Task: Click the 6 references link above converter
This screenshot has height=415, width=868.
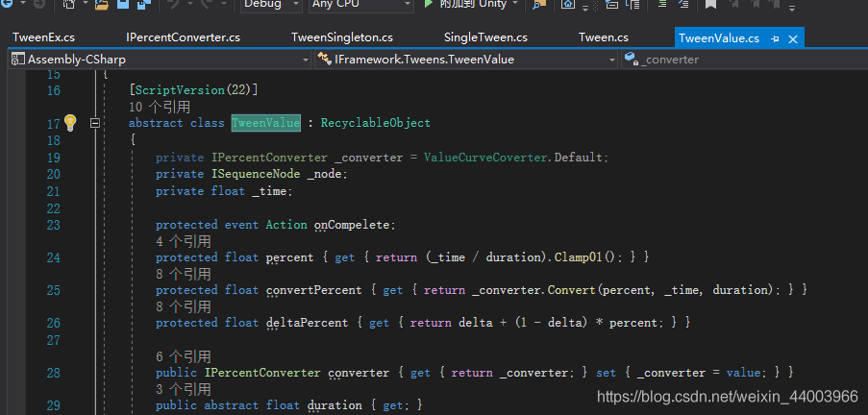Action: [184, 356]
